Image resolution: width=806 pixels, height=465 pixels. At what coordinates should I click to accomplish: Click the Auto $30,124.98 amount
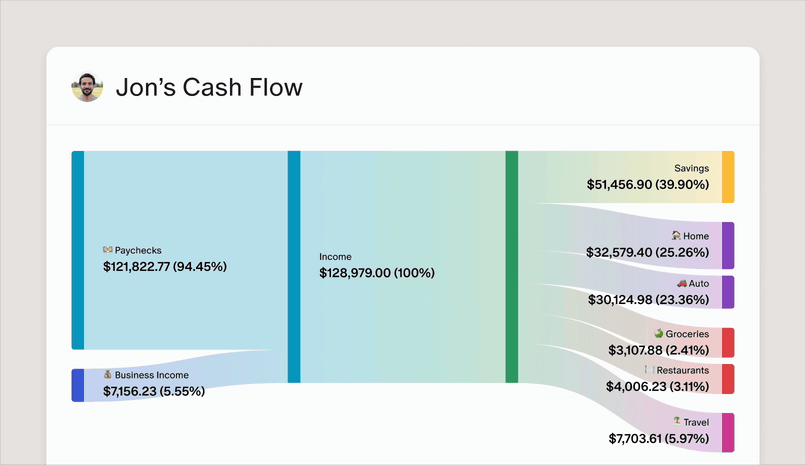647,300
